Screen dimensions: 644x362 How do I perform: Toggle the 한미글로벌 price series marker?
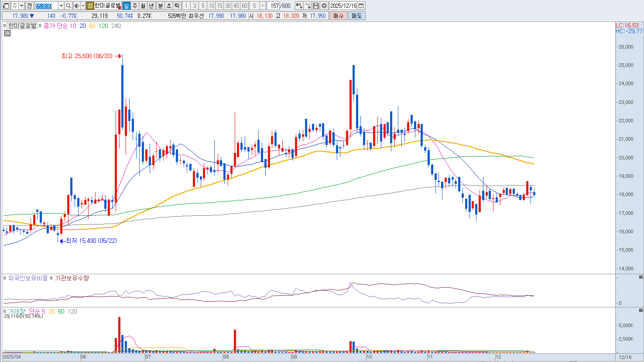coord(5,26)
